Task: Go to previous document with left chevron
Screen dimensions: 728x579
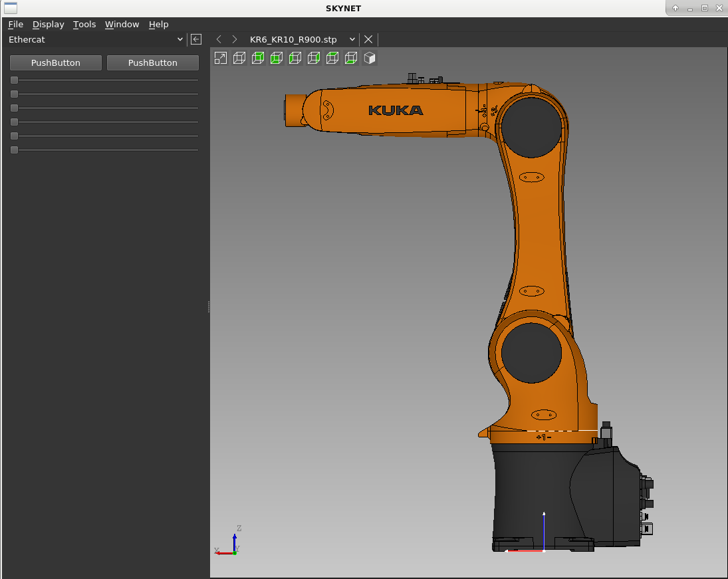Action: 219,39
